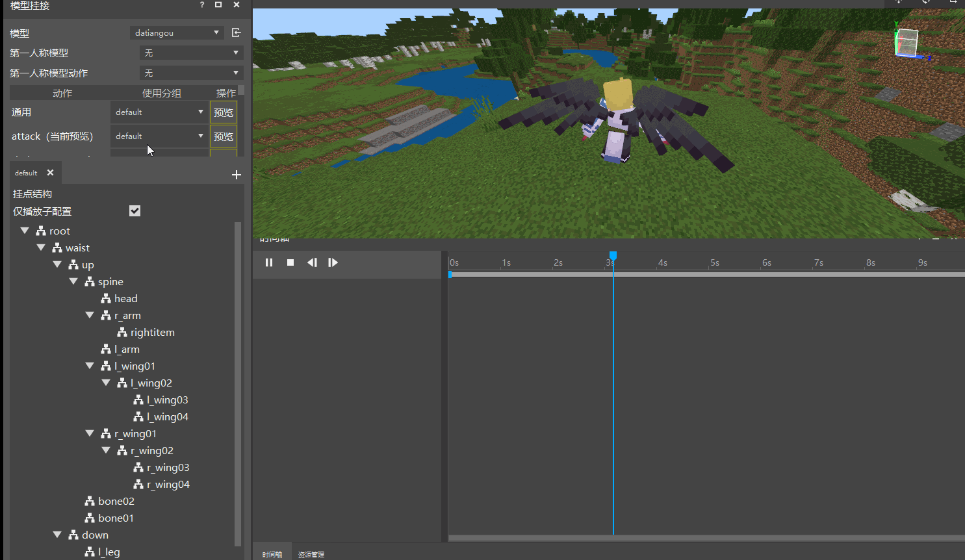Select the down bone label
965x560 pixels.
pos(95,535)
